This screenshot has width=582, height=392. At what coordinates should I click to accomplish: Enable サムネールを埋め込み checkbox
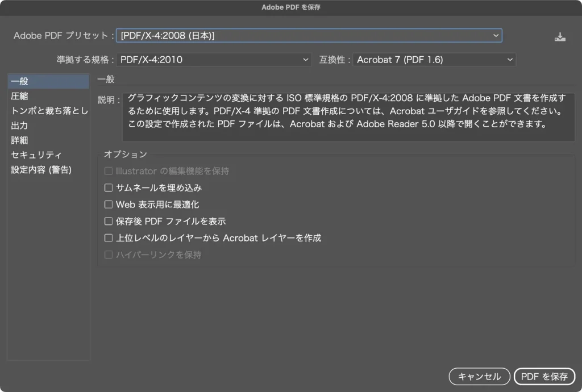pos(109,187)
